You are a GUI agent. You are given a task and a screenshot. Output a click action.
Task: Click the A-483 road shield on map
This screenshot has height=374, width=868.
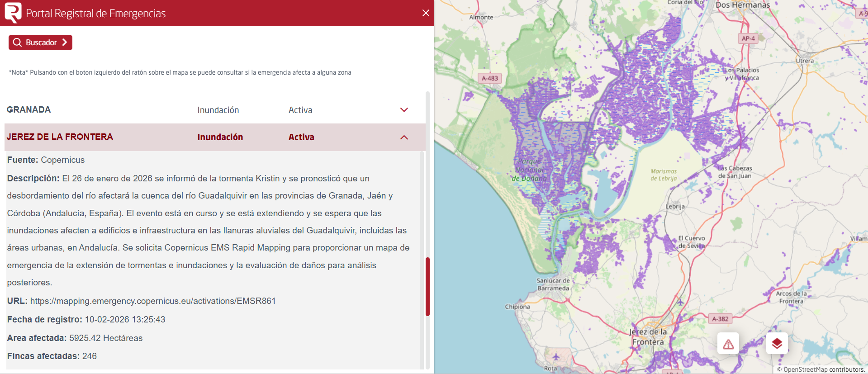coord(489,78)
